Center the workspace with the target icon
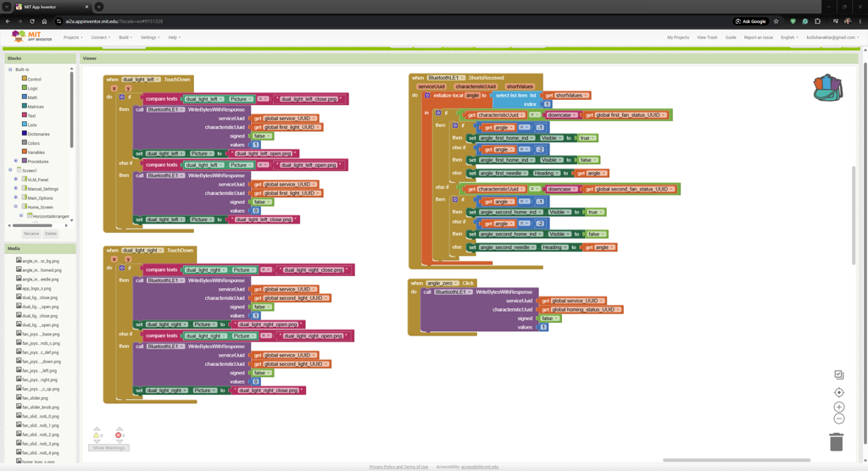The height and width of the screenshot is (471, 868). point(838,392)
